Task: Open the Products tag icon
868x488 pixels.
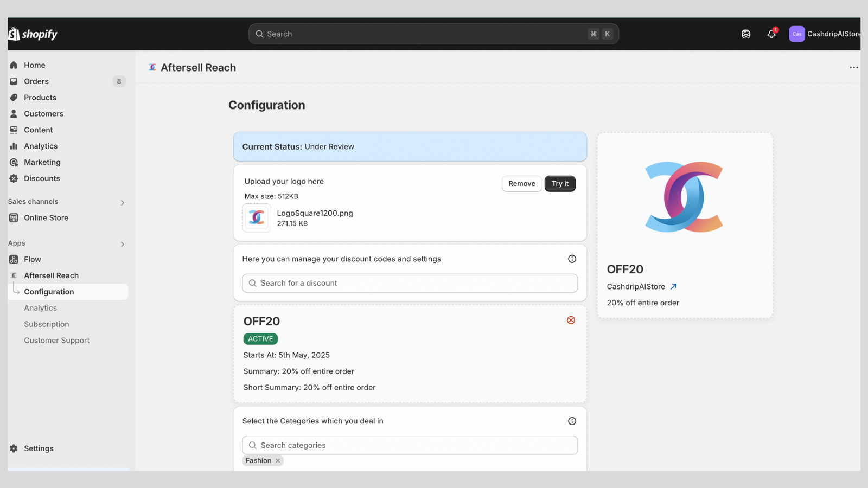Action: coord(14,98)
